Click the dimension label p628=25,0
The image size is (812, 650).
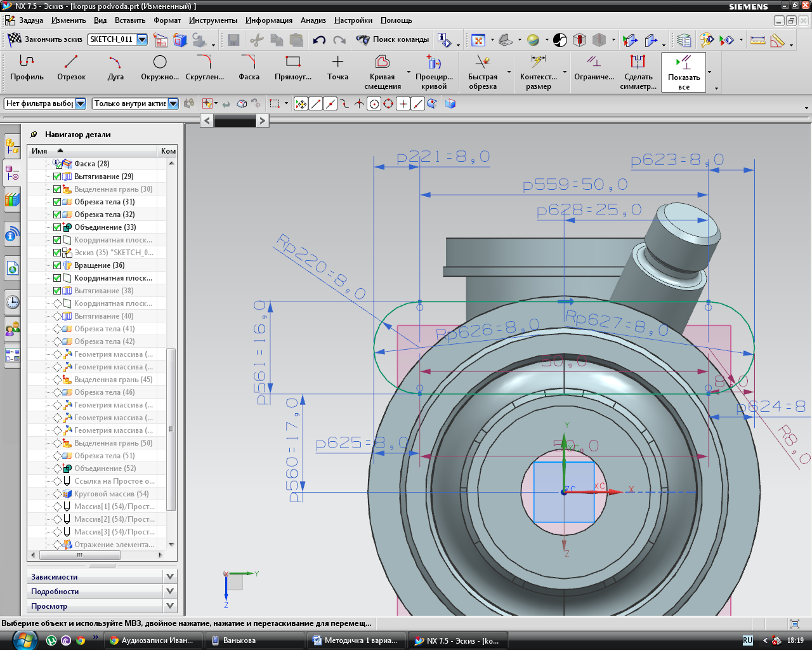tap(589, 210)
